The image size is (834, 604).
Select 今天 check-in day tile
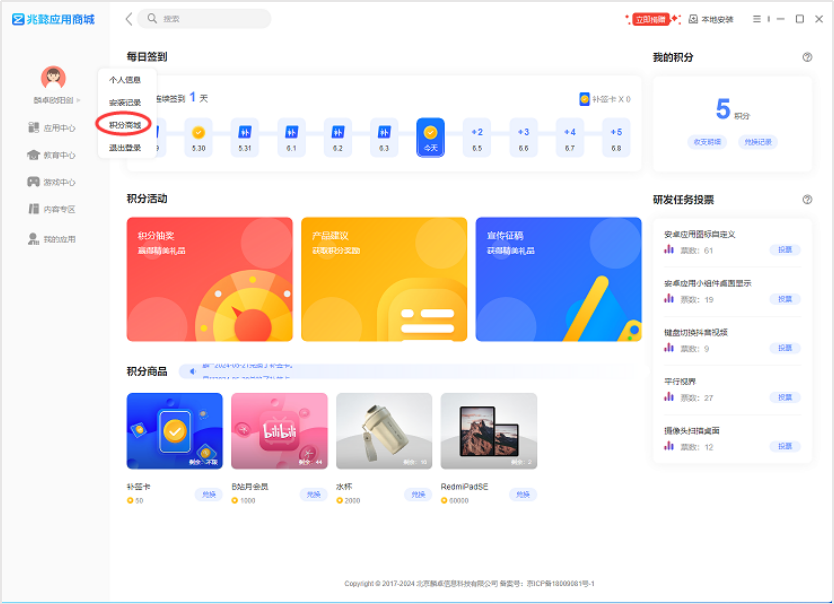point(430,132)
